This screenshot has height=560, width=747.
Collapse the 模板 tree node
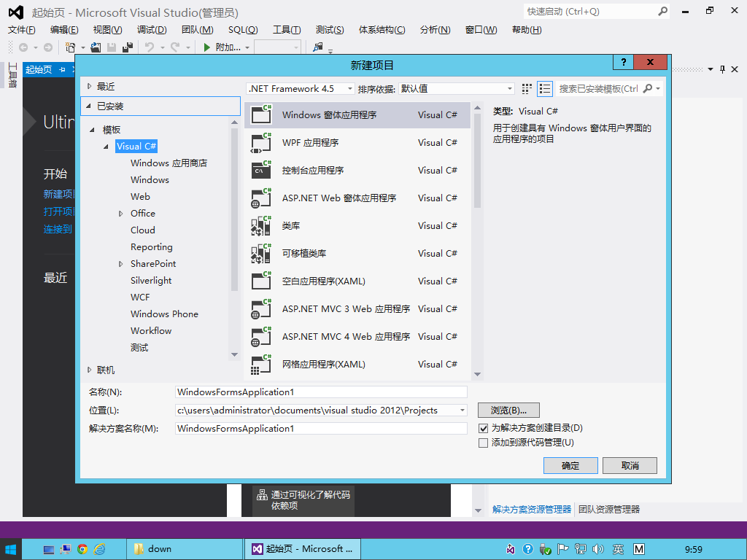click(93, 130)
